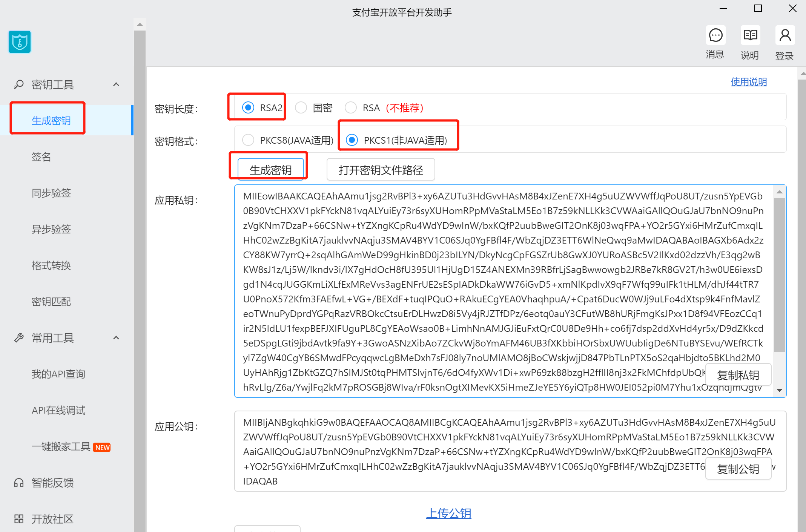The width and height of the screenshot is (806, 532).
Task: Click the private key scrollbar thumb
Action: pos(779,275)
